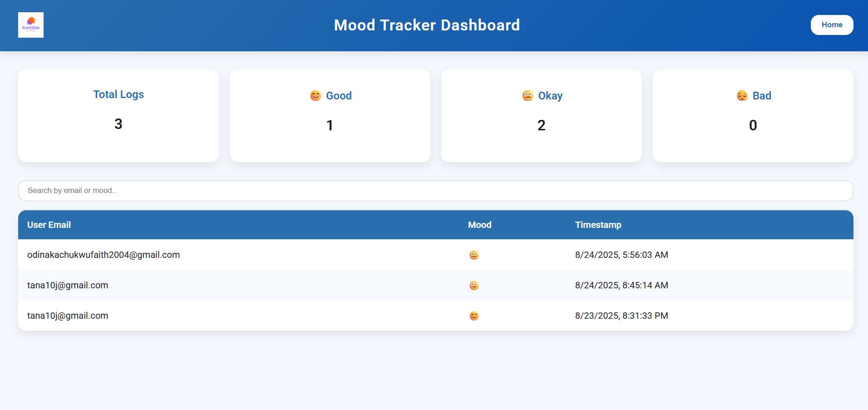Click the neutral emoji beside Okay

pyautogui.click(x=528, y=96)
